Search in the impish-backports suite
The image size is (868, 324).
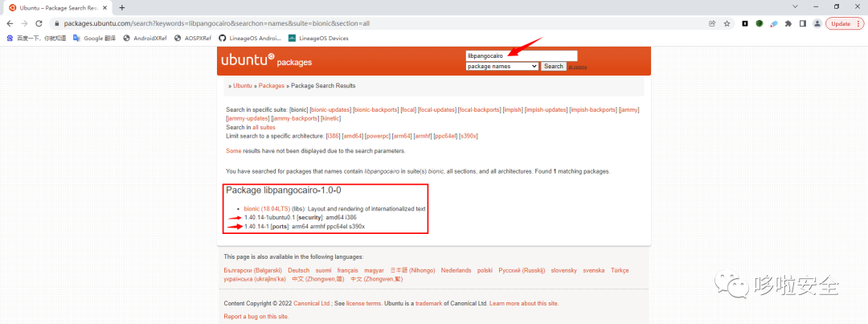pos(593,109)
